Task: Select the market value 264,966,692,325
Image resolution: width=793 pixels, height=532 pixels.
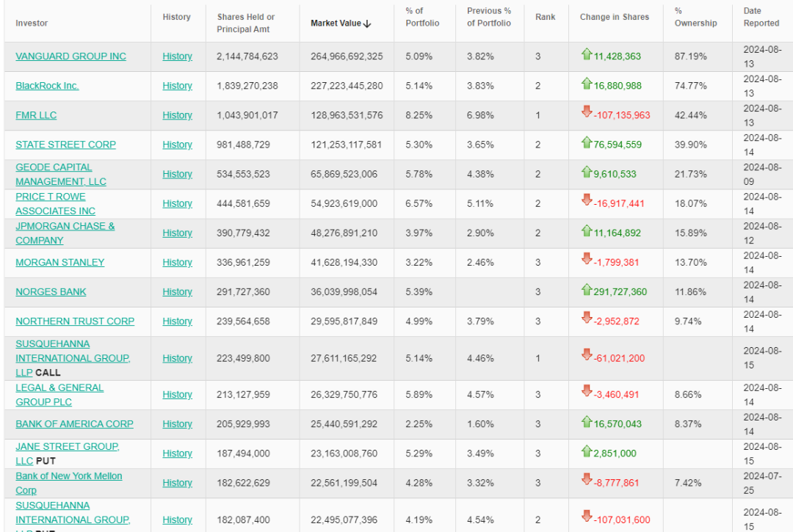Action: (x=347, y=57)
